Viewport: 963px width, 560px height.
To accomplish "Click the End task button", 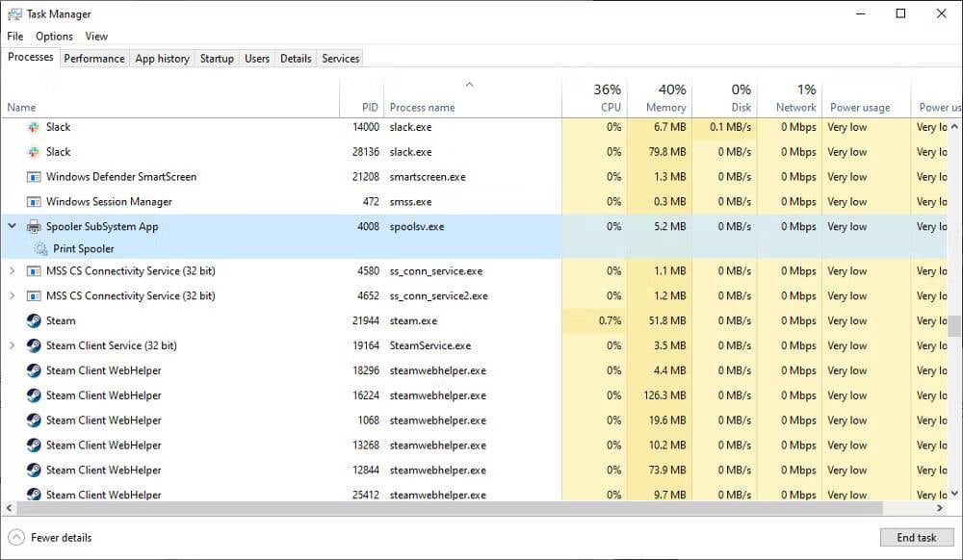I will 916,537.
